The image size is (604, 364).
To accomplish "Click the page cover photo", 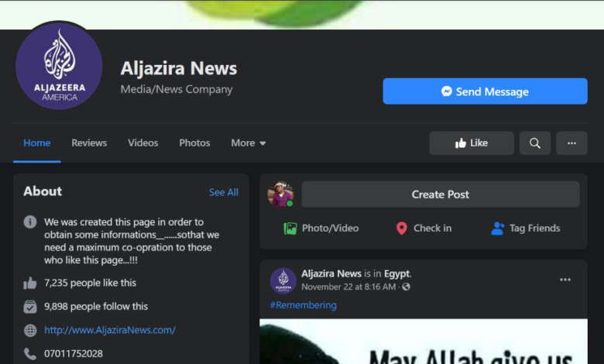I will (302, 14).
